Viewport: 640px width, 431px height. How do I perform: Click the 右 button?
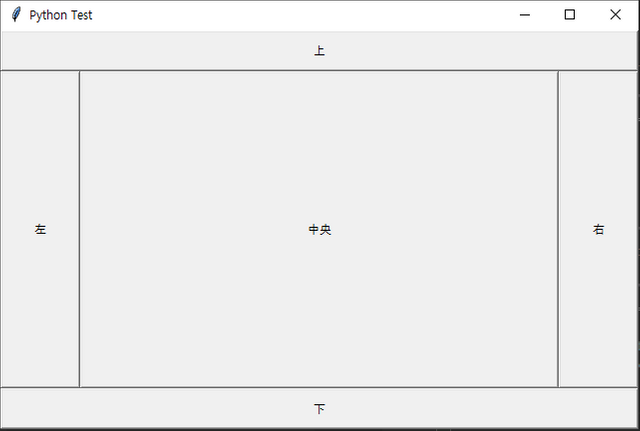point(598,229)
